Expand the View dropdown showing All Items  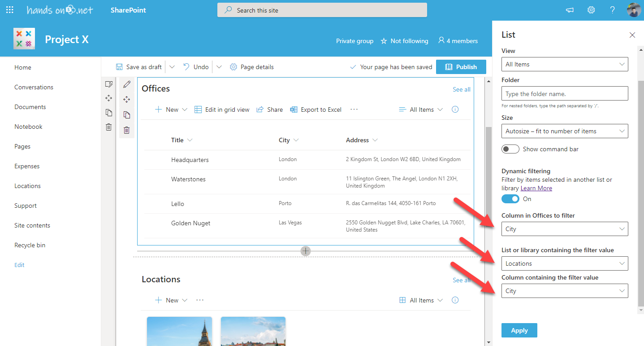564,64
